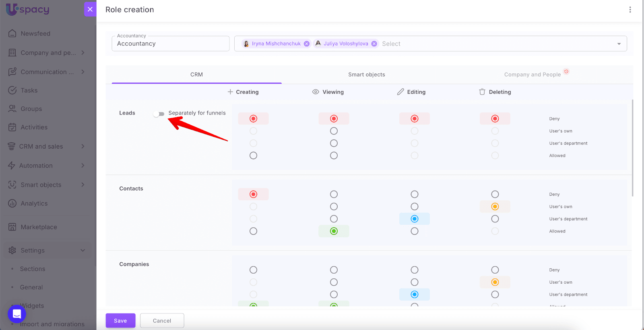Viewport: 644px width, 330px height.
Task: Click the Marketplace store icon
Action: [x=12, y=227]
